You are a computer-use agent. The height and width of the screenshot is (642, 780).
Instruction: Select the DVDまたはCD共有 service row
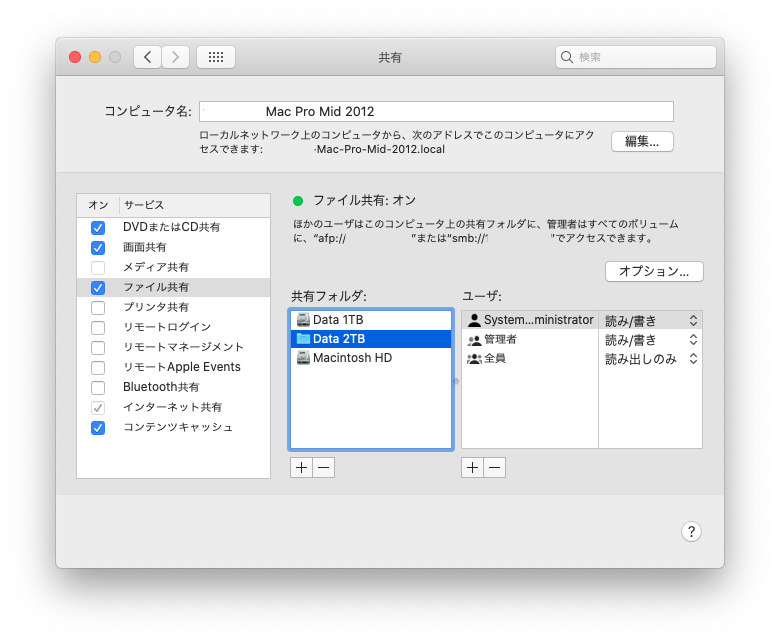pos(174,227)
